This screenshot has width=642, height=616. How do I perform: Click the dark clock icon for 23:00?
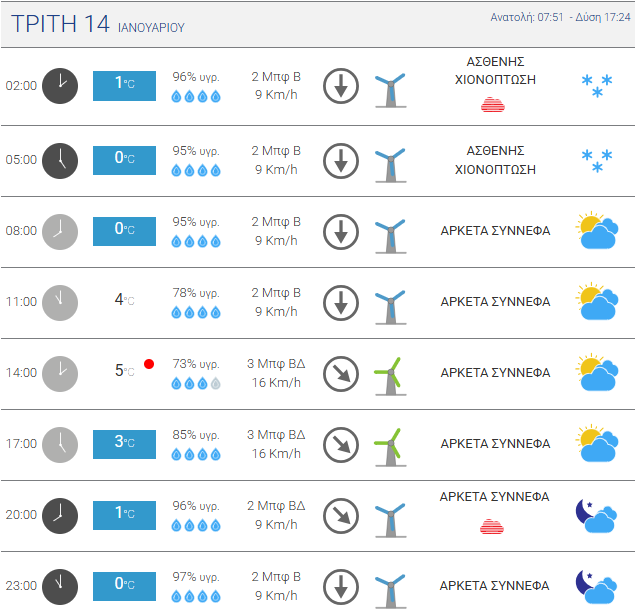pyautogui.click(x=60, y=587)
